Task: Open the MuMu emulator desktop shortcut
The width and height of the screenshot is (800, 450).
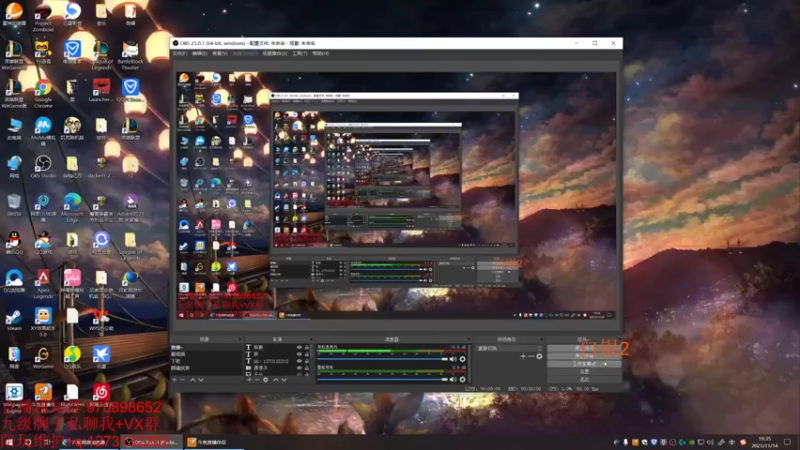Action: [x=43, y=131]
